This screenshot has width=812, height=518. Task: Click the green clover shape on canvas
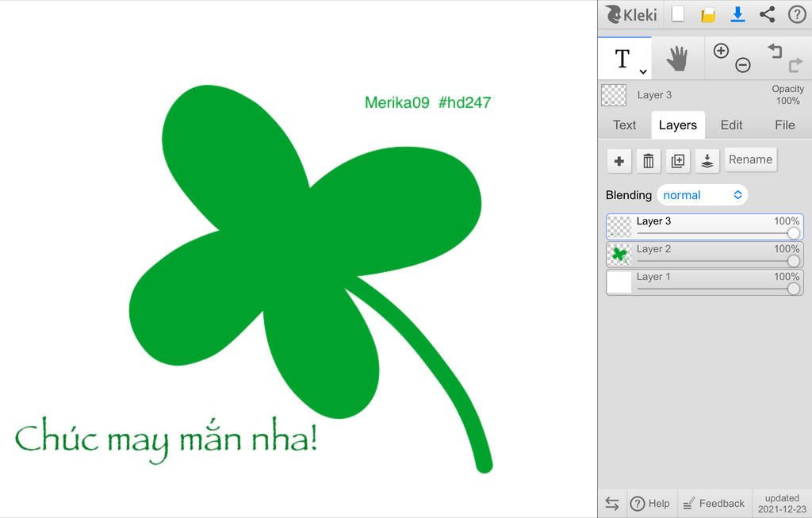305,248
